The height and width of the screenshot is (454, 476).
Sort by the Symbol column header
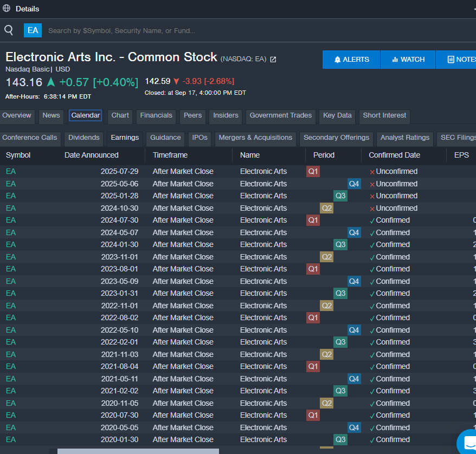(x=18, y=155)
